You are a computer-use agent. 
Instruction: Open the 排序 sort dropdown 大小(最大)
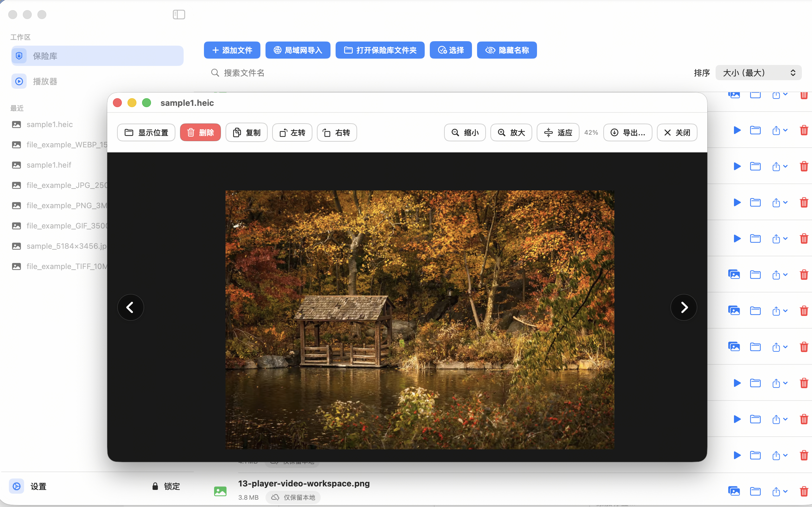[758, 73]
